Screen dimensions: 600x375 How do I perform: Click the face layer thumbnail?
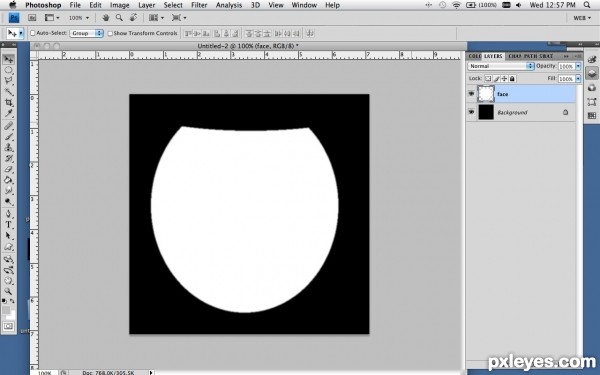tap(486, 94)
